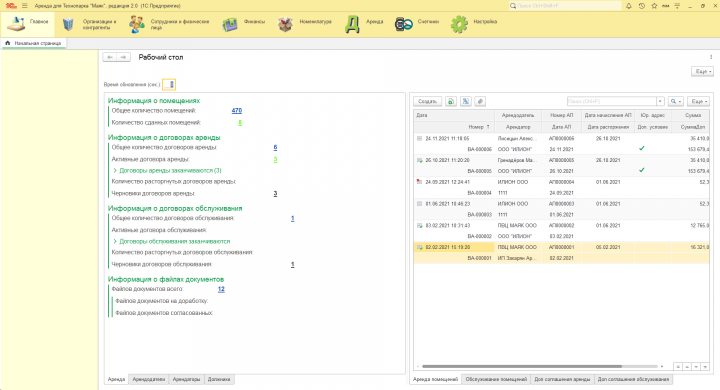
Task: Click the blue document icon in list toolbar
Action: [x=466, y=101]
